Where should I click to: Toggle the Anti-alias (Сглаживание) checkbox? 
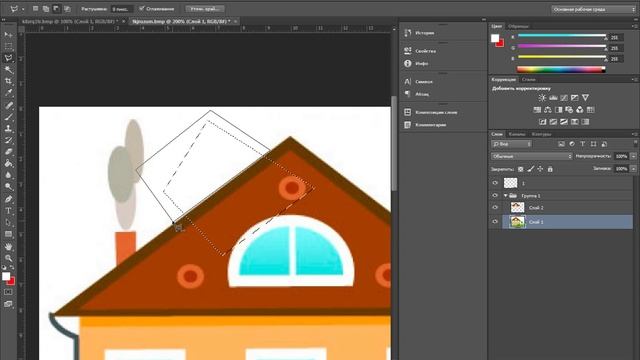[142, 9]
